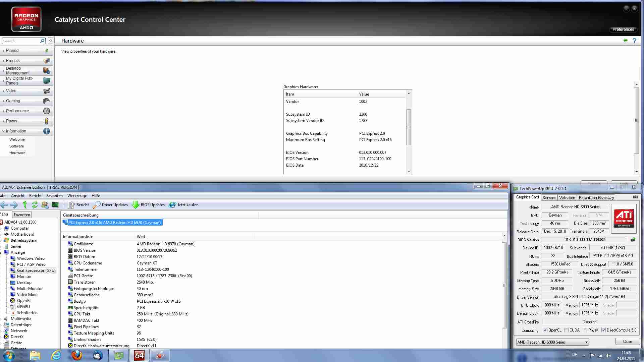Toggle the CUDA checkbox in GPU-Z

pos(566,330)
